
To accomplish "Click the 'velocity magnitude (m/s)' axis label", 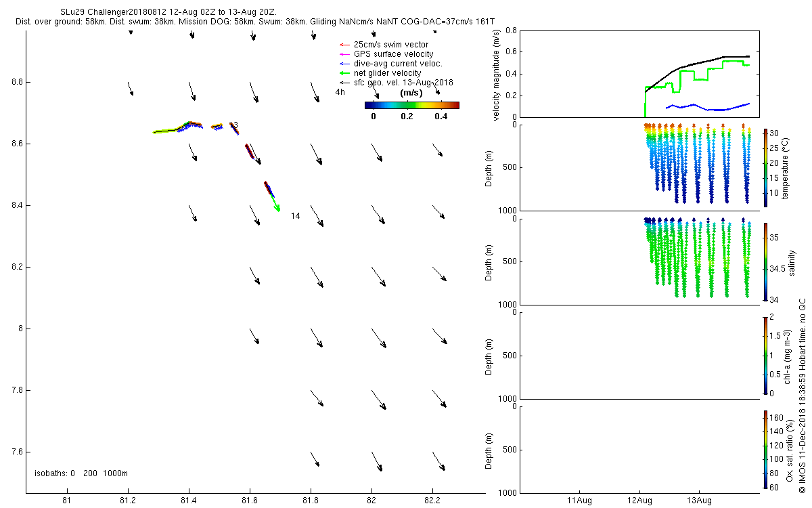I will (496, 75).
